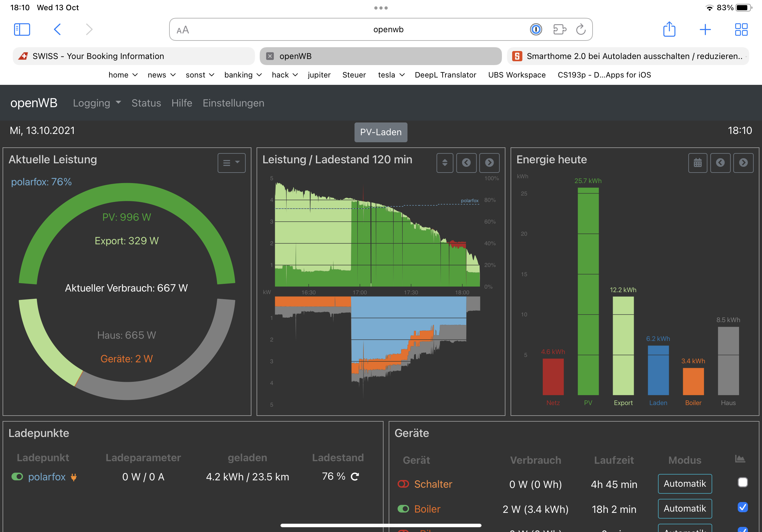The width and height of the screenshot is (762, 532).
Task: Switch to the SWISS Booking Information tab
Action: [x=133, y=56]
